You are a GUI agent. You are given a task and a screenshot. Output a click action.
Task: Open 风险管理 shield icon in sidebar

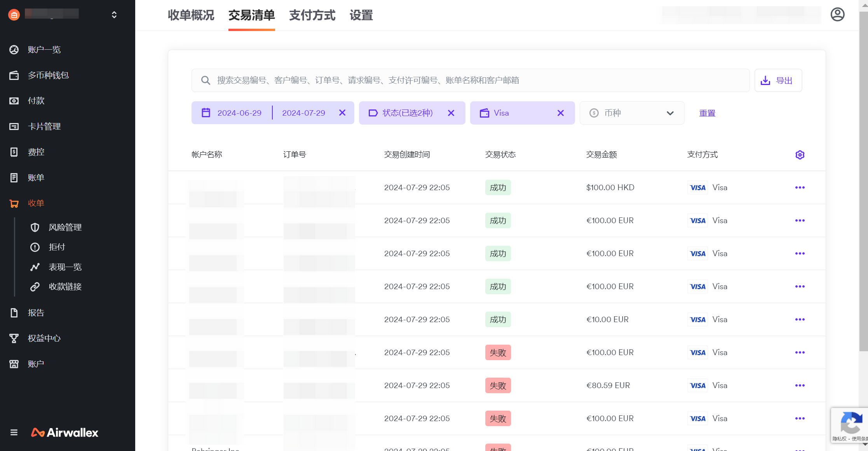coord(35,227)
